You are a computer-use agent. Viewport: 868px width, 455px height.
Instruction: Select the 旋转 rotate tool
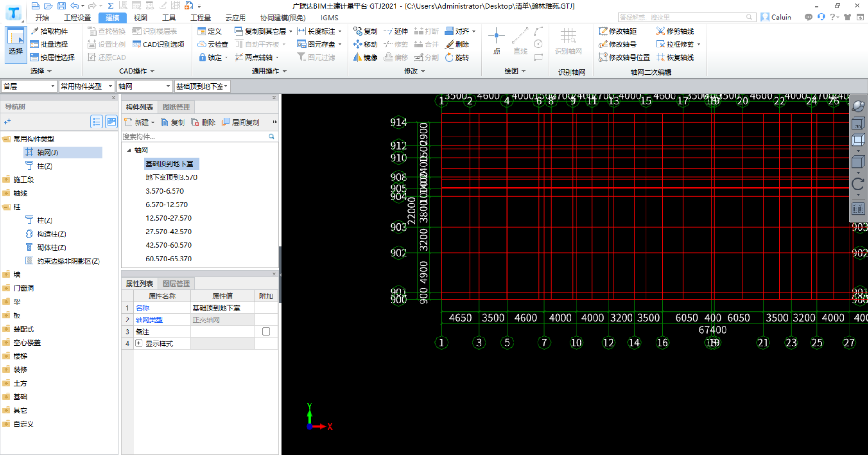458,57
